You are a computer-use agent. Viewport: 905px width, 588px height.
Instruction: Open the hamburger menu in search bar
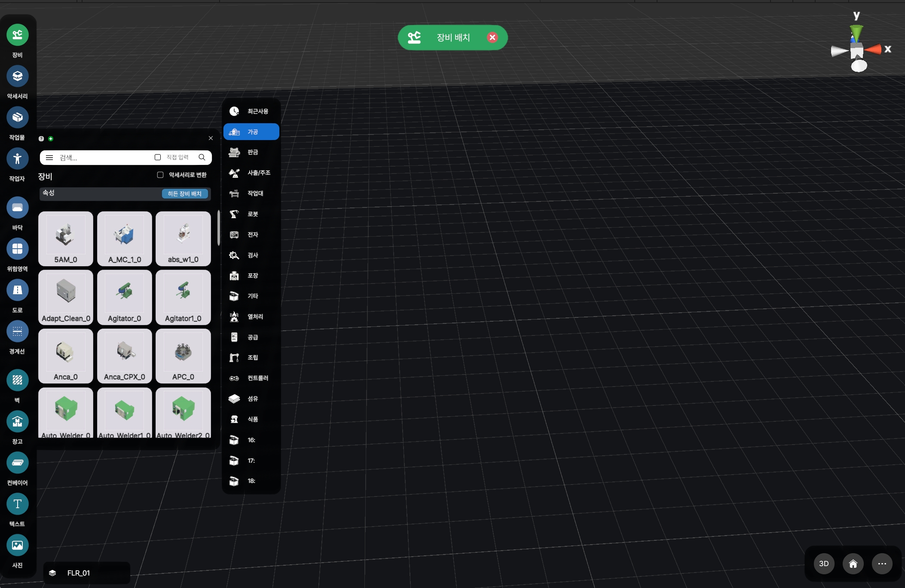[x=49, y=158]
